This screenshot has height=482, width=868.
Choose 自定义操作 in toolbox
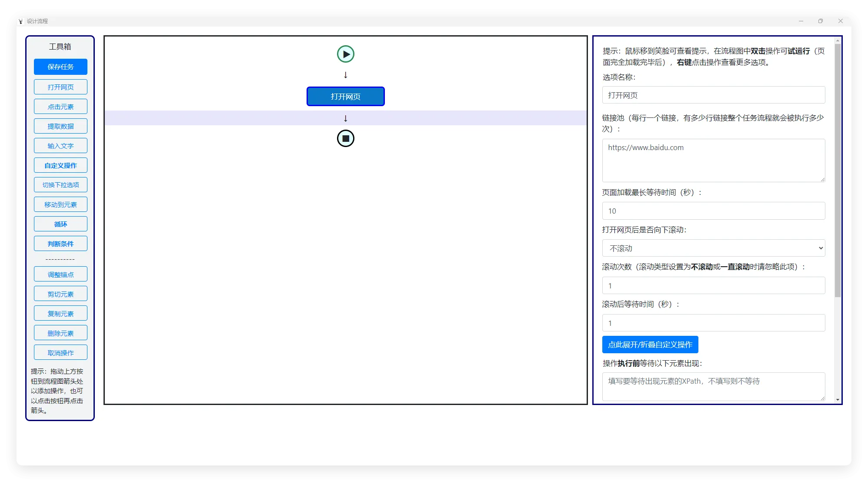tap(60, 165)
